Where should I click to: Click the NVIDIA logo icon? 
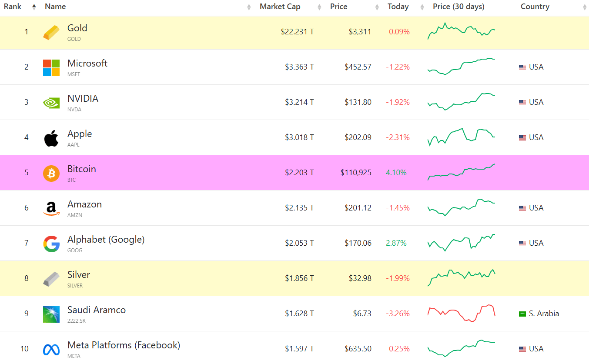[51, 103]
